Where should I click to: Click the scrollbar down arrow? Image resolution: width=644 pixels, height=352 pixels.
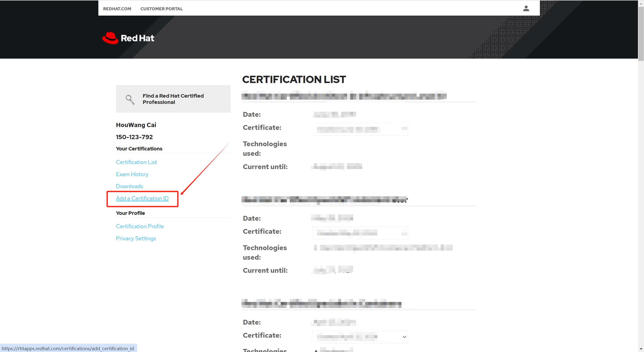pos(641,349)
